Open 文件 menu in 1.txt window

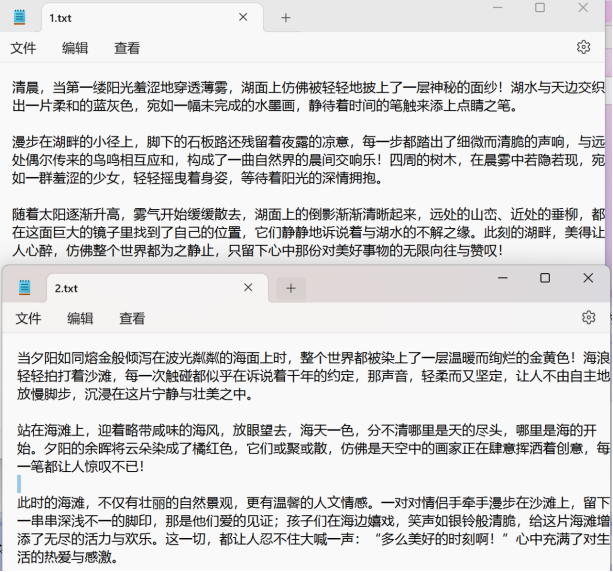23,48
